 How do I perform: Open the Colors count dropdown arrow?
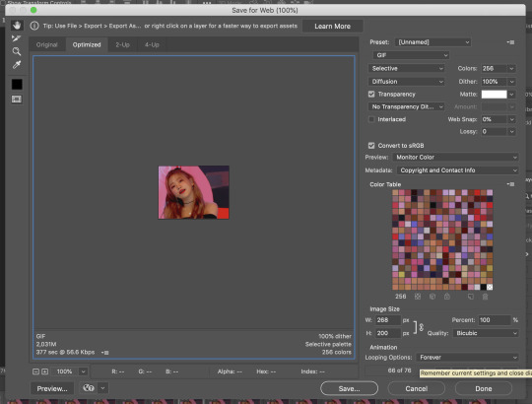pos(511,69)
